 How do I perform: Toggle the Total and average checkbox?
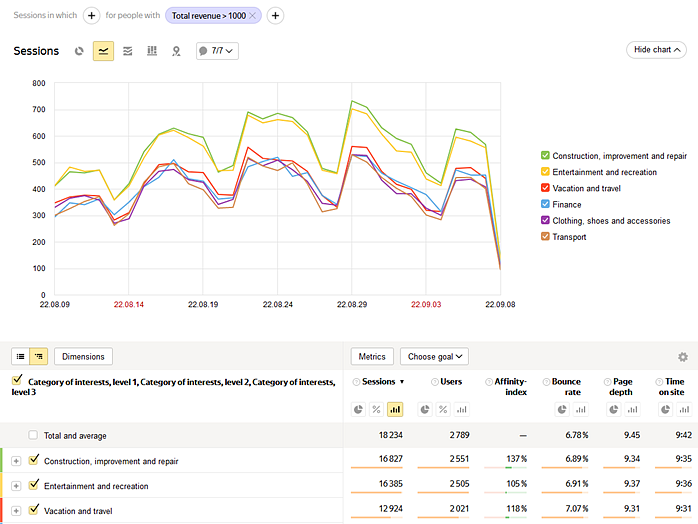[34, 435]
